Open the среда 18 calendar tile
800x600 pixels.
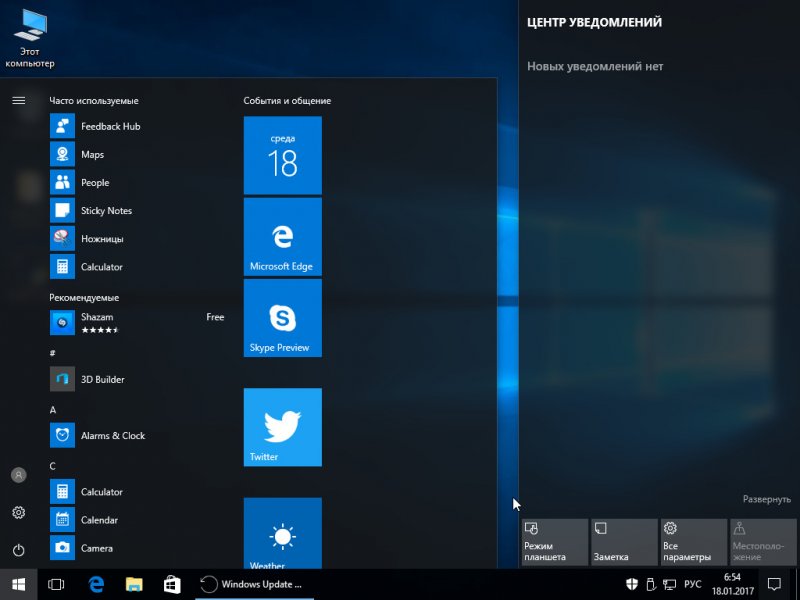[x=283, y=155]
